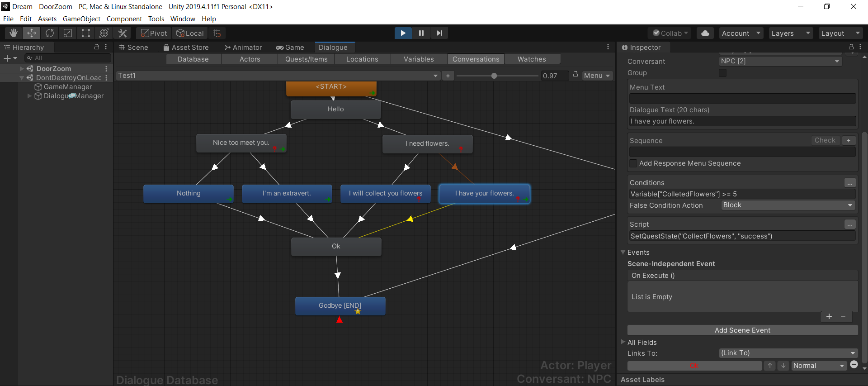Start Play mode
Screen dimensions: 868x386
coord(403,33)
